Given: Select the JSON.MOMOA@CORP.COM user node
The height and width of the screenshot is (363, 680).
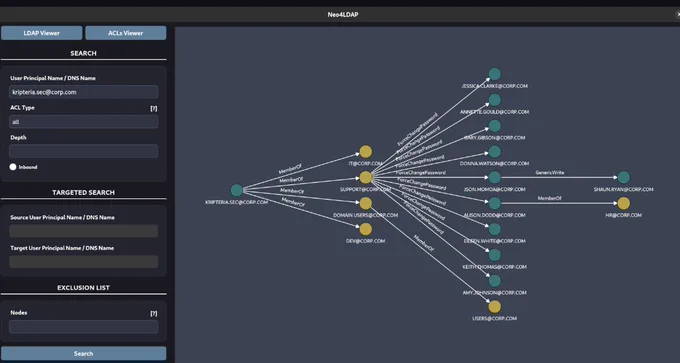Looking at the screenshot, I should [494, 177].
